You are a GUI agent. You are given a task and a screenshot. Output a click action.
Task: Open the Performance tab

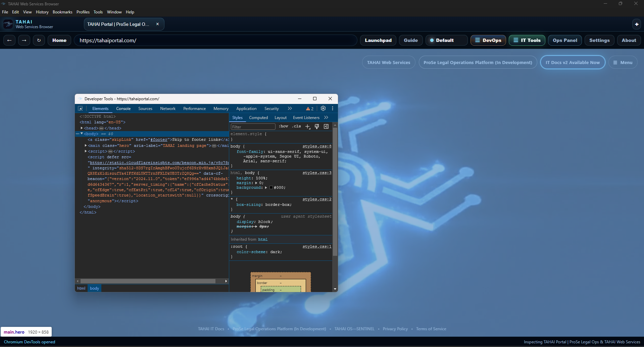[194, 109]
